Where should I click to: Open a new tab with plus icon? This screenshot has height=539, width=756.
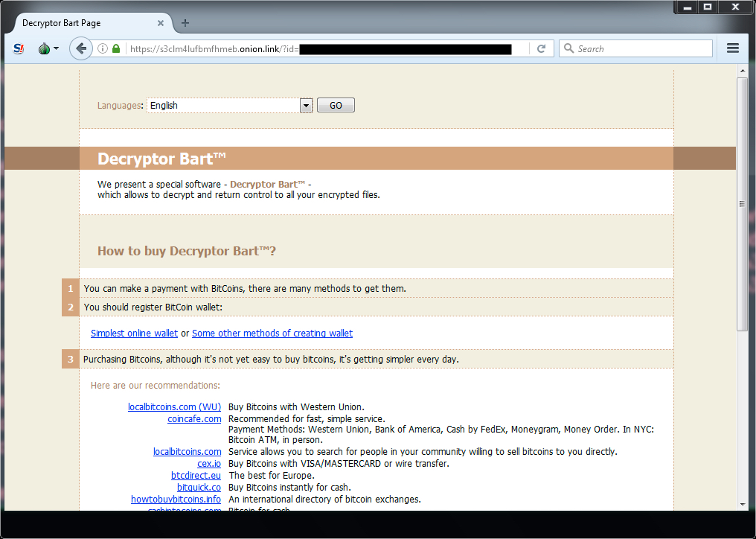pyautogui.click(x=185, y=23)
